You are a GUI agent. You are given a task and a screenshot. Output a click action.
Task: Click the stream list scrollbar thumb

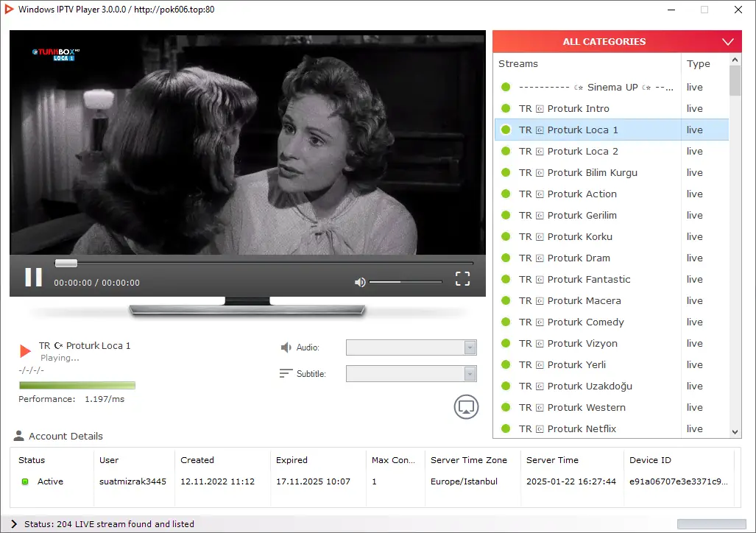(x=735, y=80)
